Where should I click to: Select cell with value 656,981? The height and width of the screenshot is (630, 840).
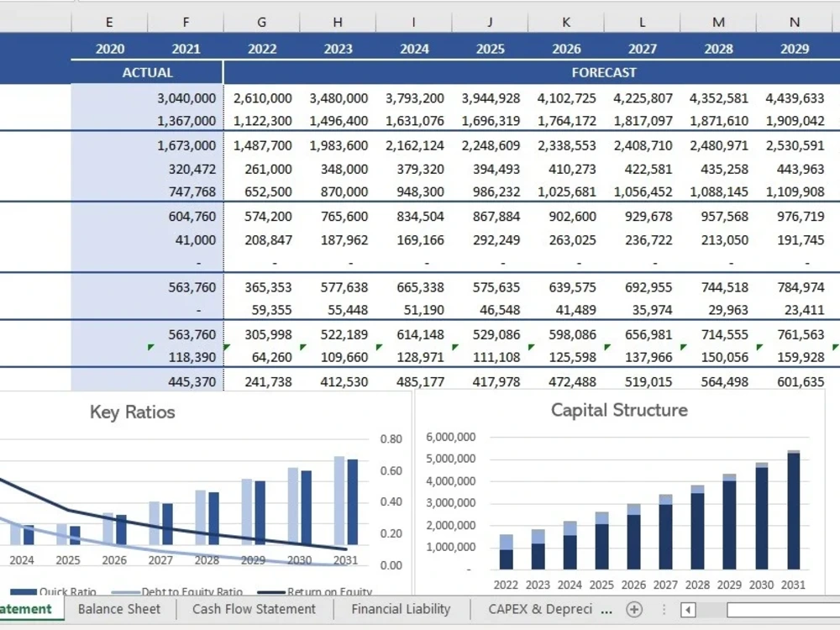tap(643, 333)
